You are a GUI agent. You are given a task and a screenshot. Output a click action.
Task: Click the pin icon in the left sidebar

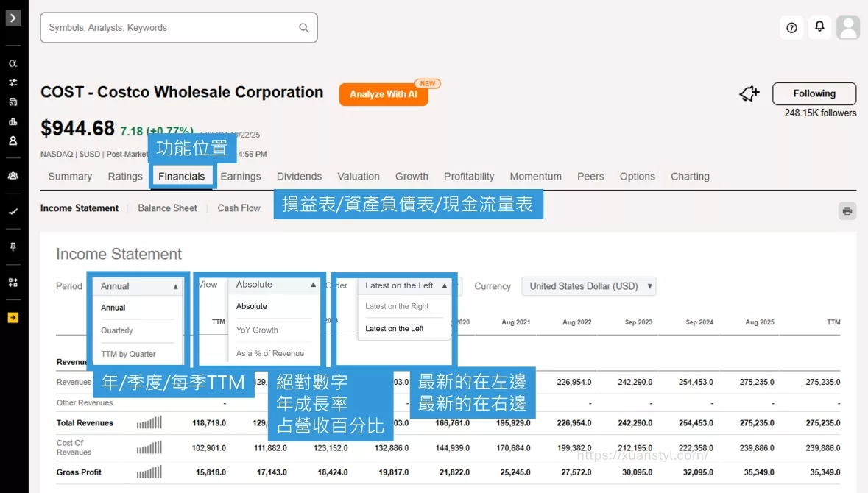pyautogui.click(x=13, y=246)
